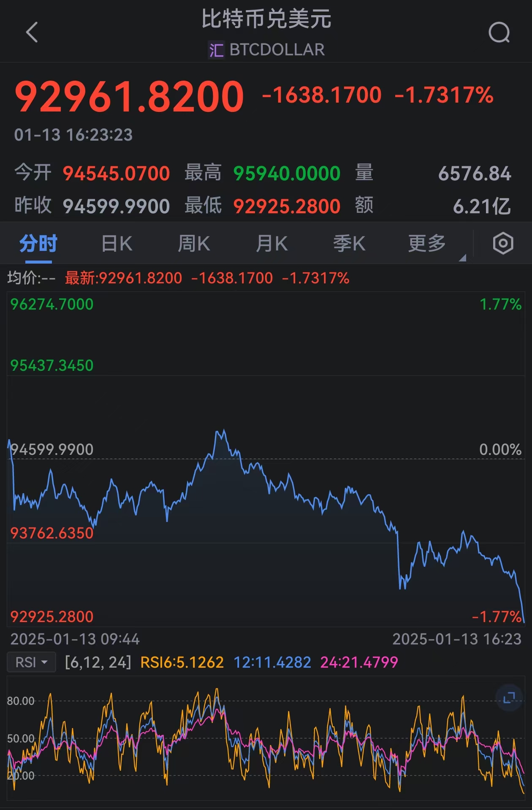Switch to 周K weekly chart tab
Image resolution: width=532 pixels, height=810 pixels.
[x=194, y=244]
